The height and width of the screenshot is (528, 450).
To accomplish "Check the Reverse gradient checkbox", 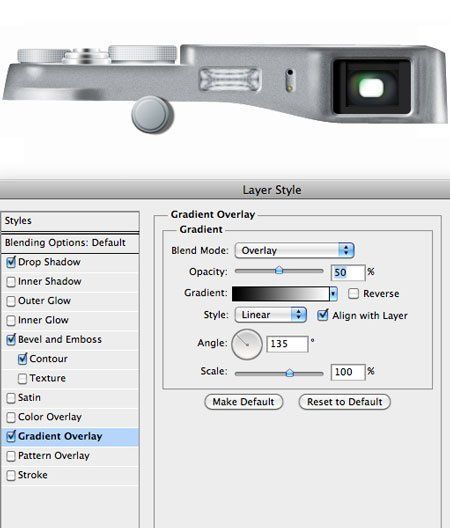I will (x=353, y=294).
